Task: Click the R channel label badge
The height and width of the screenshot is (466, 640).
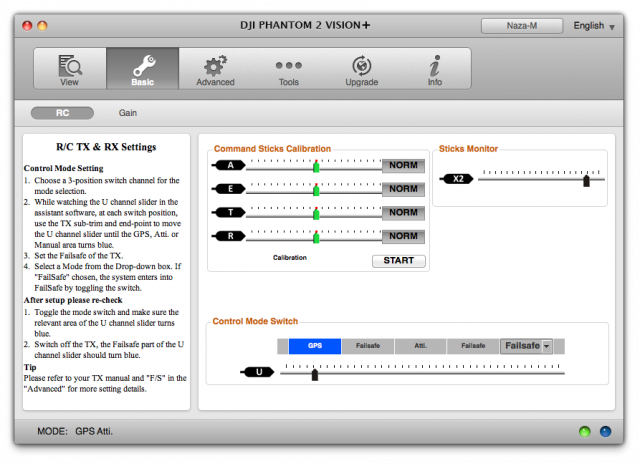Action: (229, 236)
